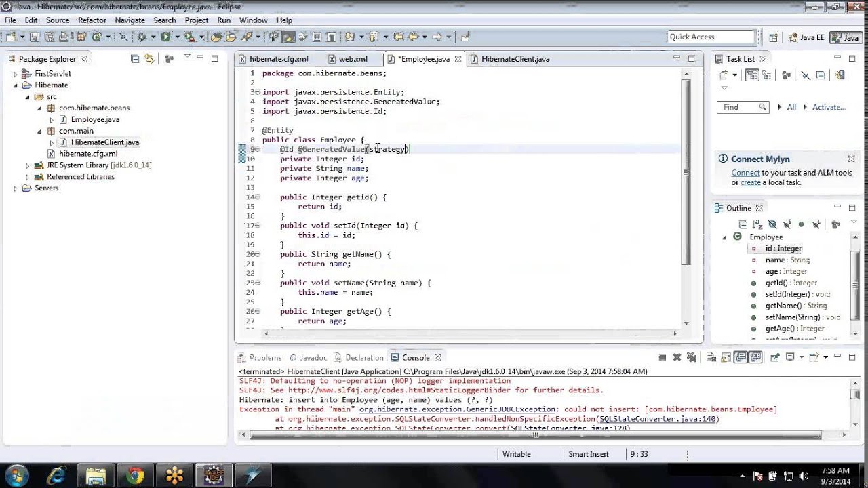Click Remove Launch icon in Console
Viewport: 868px width, 488px height.
(677, 357)
